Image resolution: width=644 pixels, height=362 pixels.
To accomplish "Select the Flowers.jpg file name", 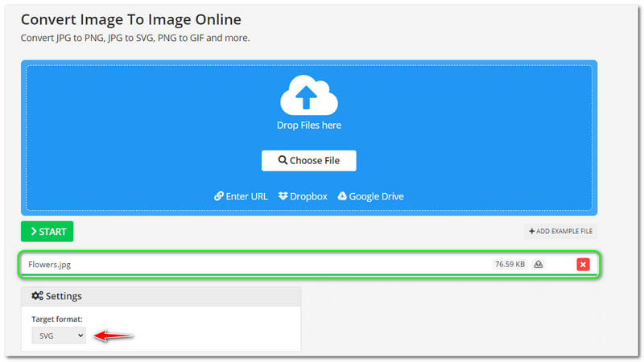I will [49, 264].
